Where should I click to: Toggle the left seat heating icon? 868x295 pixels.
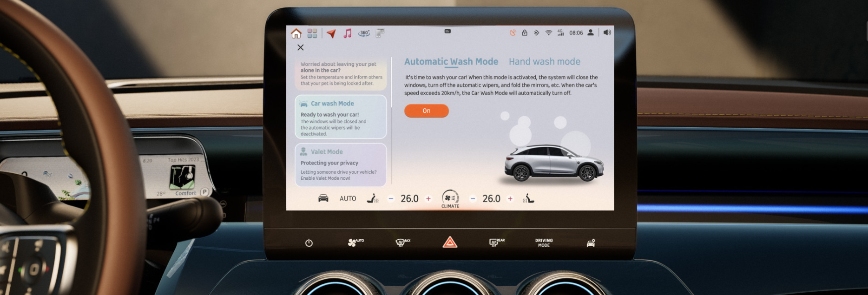point(372,199)
